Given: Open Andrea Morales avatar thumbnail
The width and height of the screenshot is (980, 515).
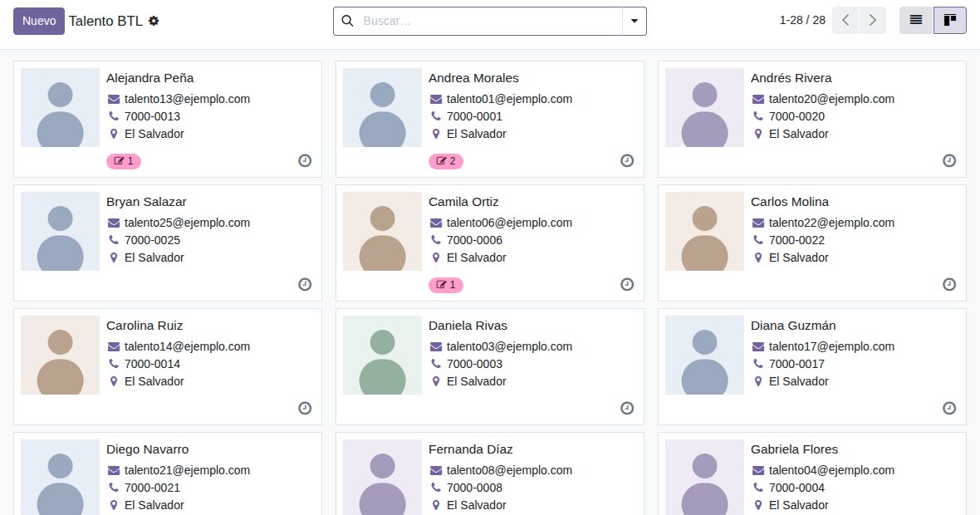Looking at the screenshot, I should [x=383, y=107].
